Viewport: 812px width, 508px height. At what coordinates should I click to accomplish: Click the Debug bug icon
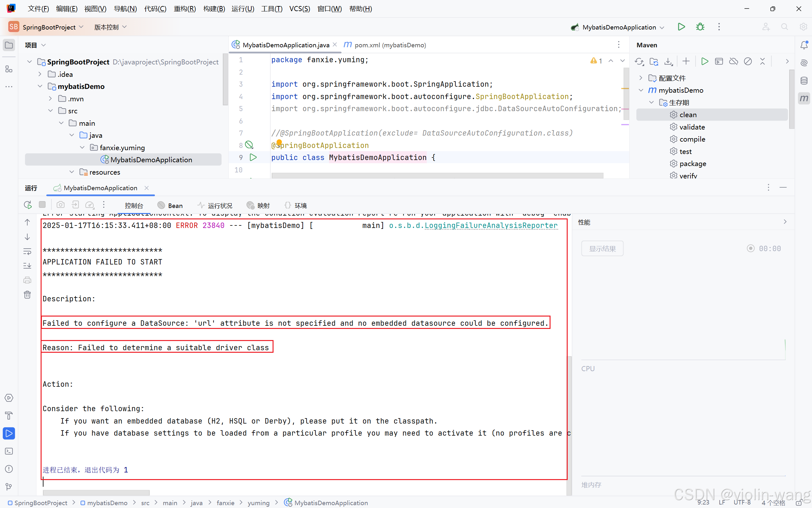pos(700,27)
